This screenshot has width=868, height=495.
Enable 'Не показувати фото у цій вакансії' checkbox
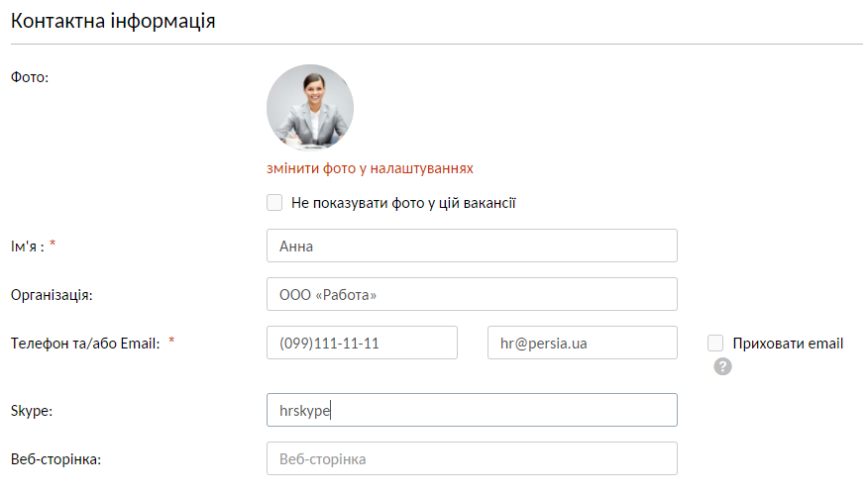(274, 203)
